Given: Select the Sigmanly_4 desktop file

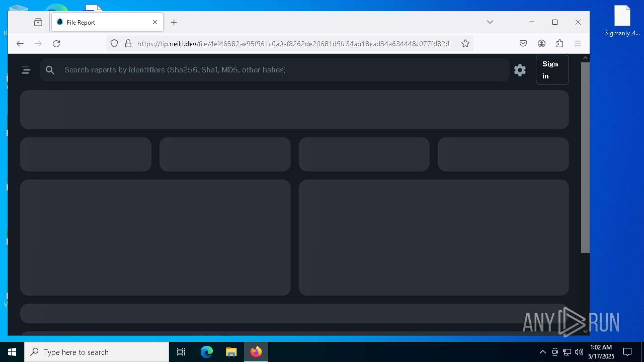Looking at the screenshot, I should click(622, 21).
